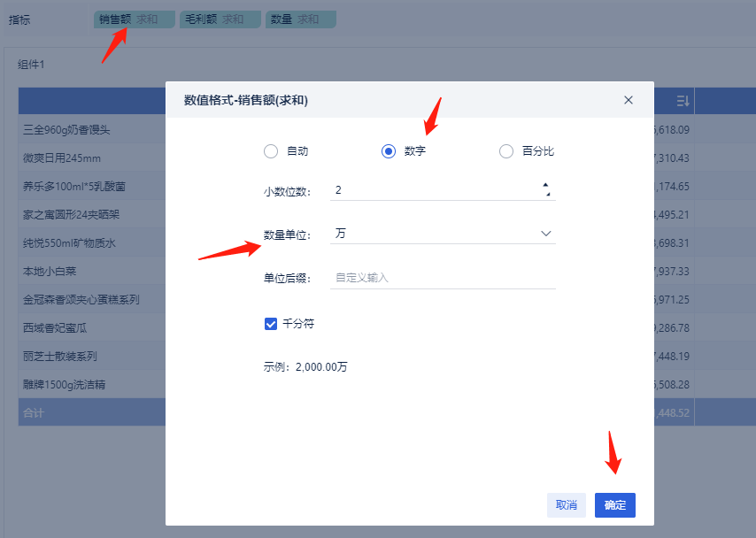756x538 pixels.
Task: Select the 百分比 radio option
Action: [505, 151]
